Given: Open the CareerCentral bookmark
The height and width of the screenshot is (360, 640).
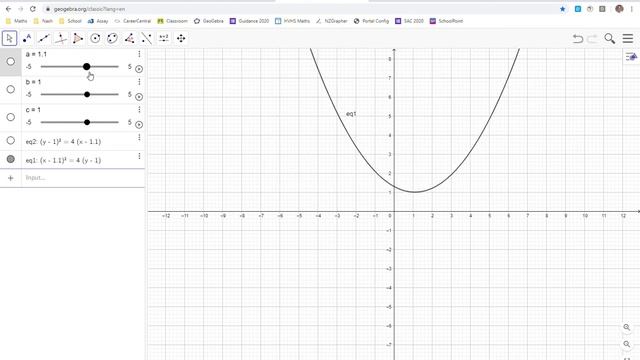Looking at the screenshot, I should [133, 21].
